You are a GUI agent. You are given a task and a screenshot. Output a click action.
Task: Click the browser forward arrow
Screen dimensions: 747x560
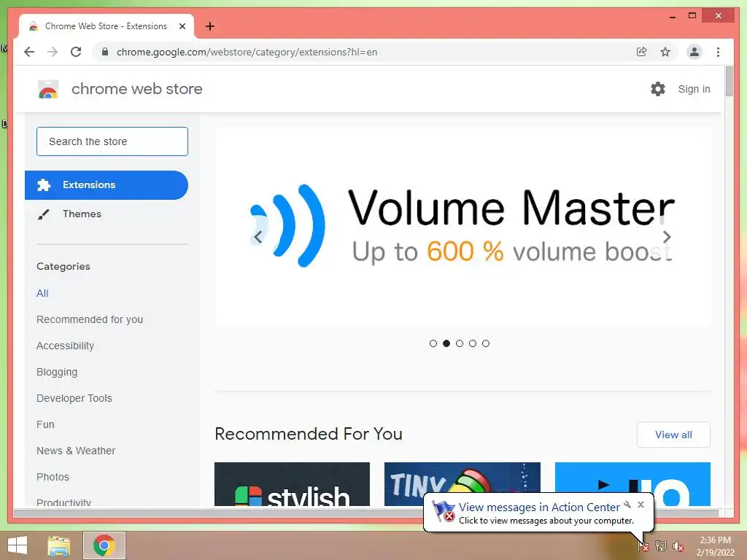coord(53,52)
